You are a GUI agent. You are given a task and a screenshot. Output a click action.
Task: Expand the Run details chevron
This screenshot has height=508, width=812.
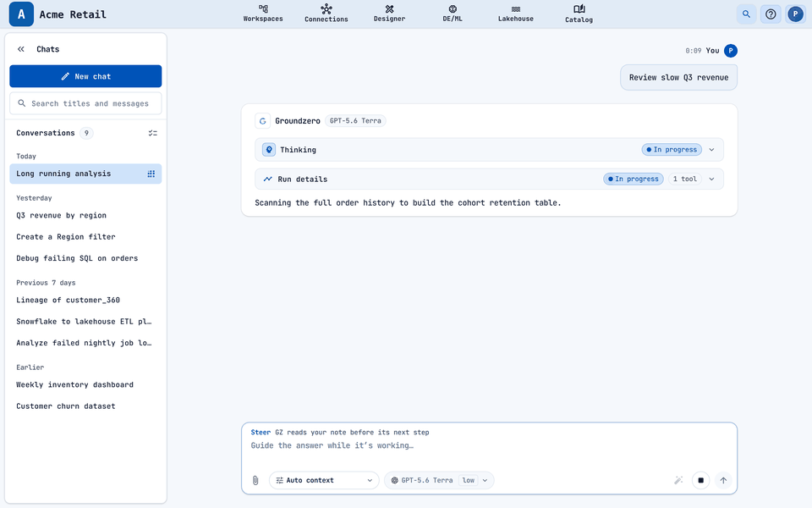711,179
